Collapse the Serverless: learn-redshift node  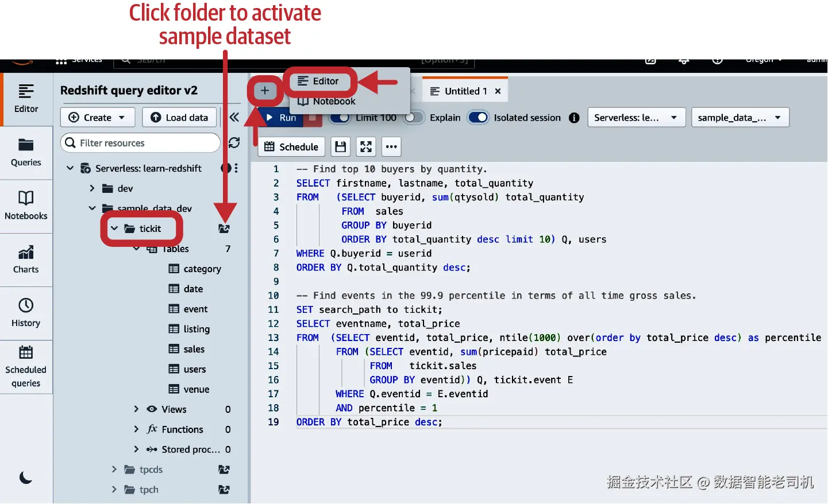pyautogui.click(x=70, y=168)
